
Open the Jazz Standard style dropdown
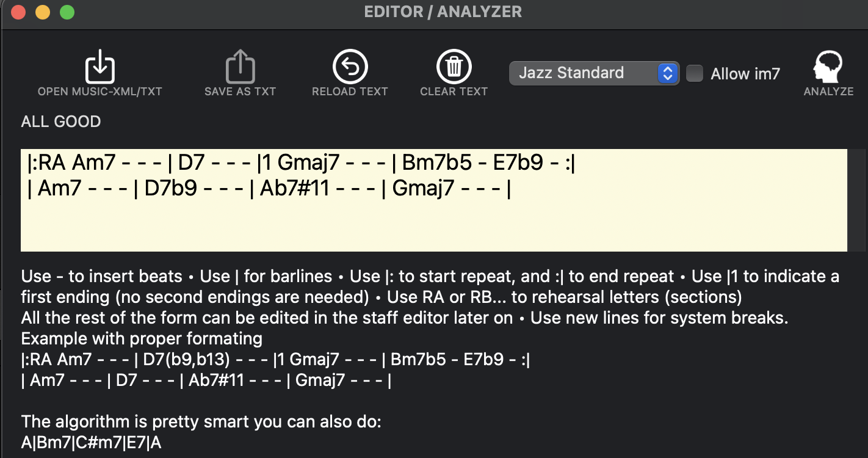[x=583, y=73]
